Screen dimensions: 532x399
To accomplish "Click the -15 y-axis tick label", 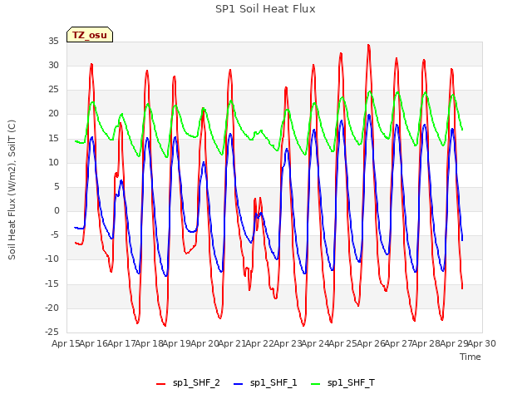I will pos(52,283).
